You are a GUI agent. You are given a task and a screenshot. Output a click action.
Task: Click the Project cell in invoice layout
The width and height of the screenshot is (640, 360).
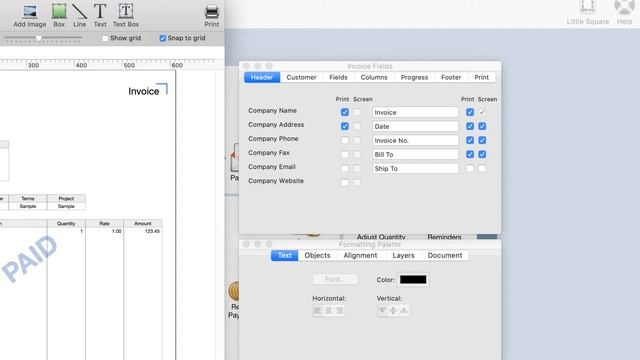pos(66,198)
